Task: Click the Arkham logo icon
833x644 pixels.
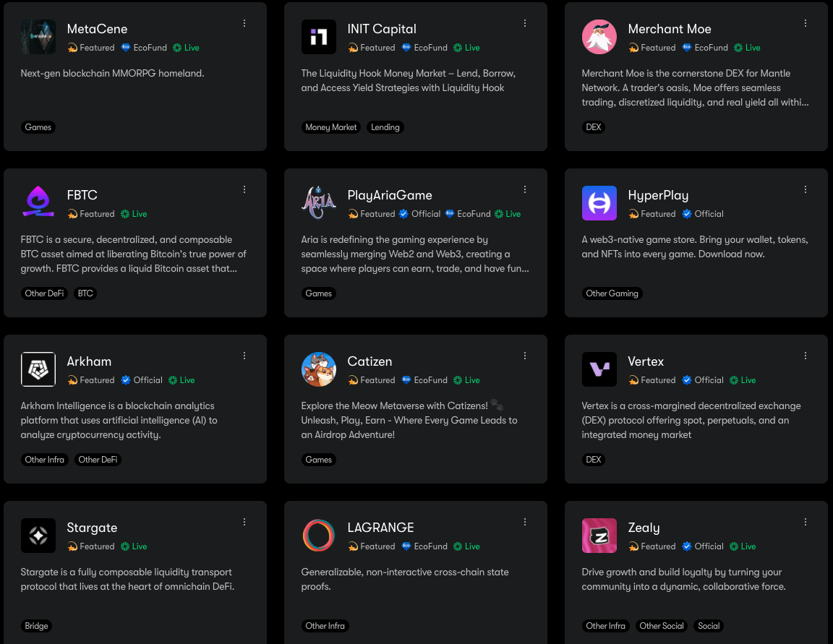Action: pyautogui.click(x=38, y=369)
